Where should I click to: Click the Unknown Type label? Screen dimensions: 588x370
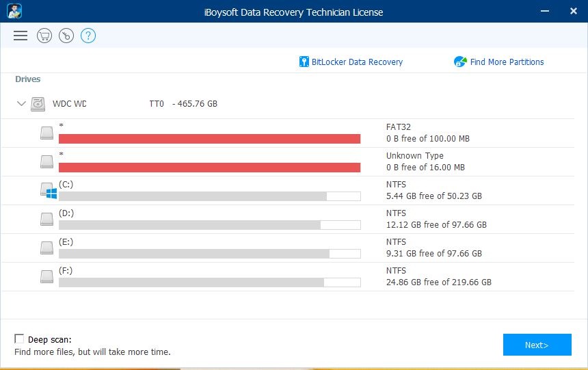415,155
